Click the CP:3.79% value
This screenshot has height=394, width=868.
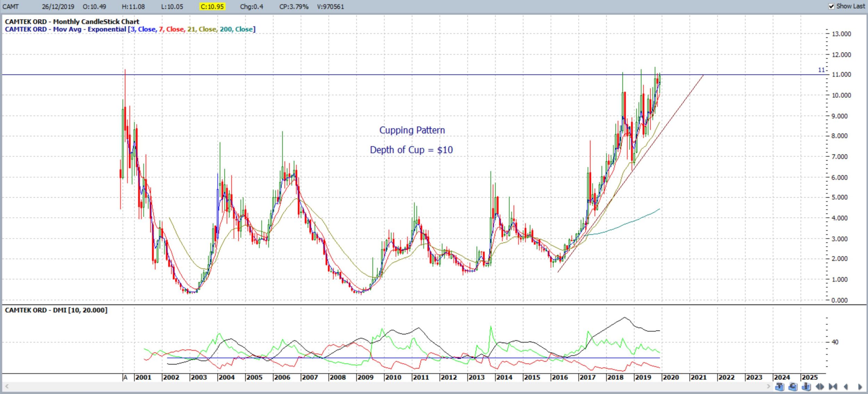tap(294, 7)
